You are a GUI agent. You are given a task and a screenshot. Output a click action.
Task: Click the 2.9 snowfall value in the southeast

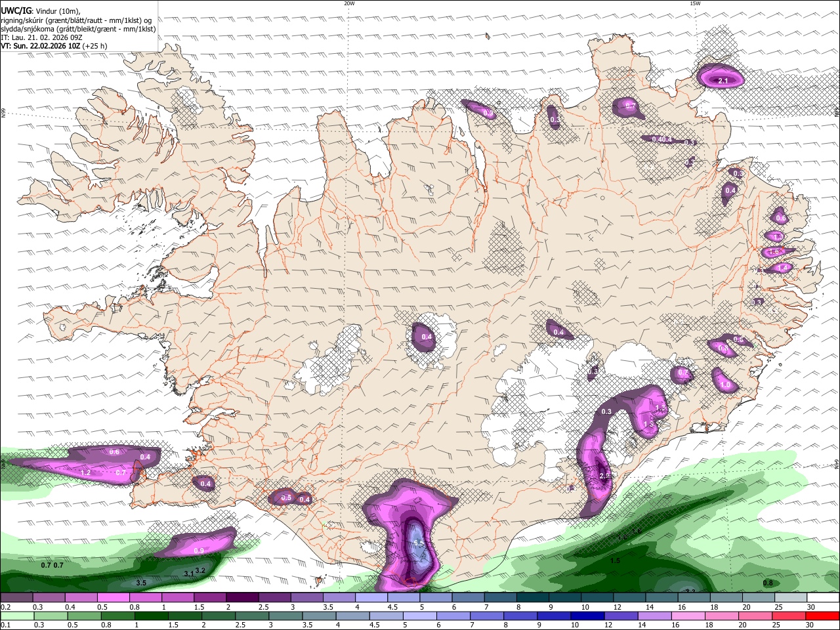point(605,476)
